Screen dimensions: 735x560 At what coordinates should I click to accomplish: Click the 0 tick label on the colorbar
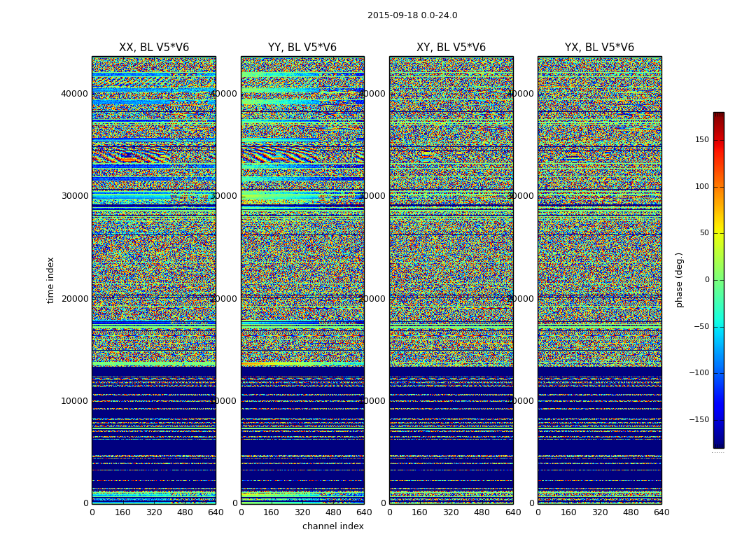tap(706, 280)
